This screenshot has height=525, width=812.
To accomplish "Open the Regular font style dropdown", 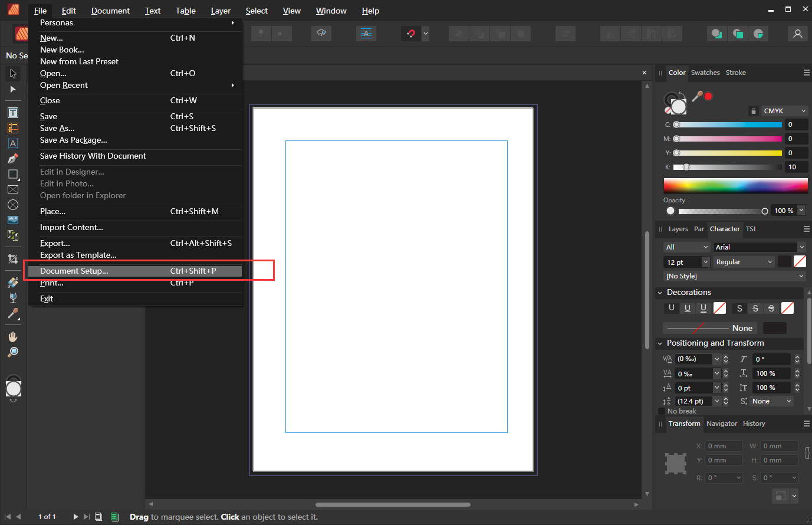I will point(744,262).
